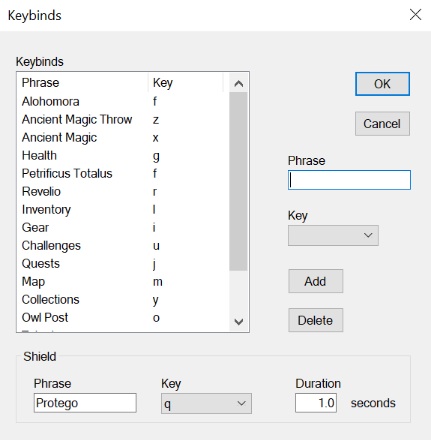Click the OK button

(x=382, y=84)
